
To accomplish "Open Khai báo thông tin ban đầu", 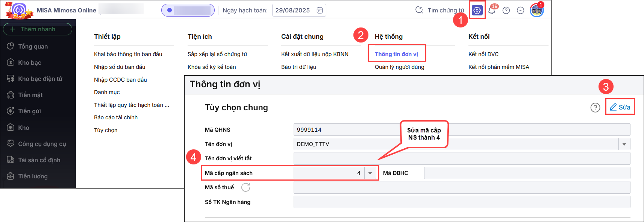I will (x=128, y=54).
